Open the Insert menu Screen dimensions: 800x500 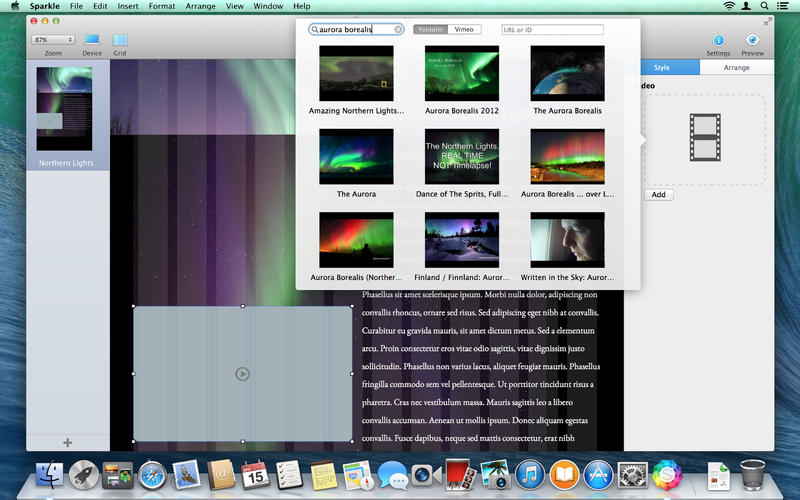click(128, 6)
